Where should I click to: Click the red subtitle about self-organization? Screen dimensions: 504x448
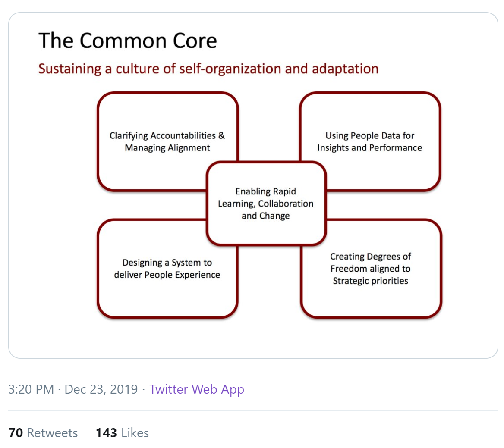coord(208,69)
